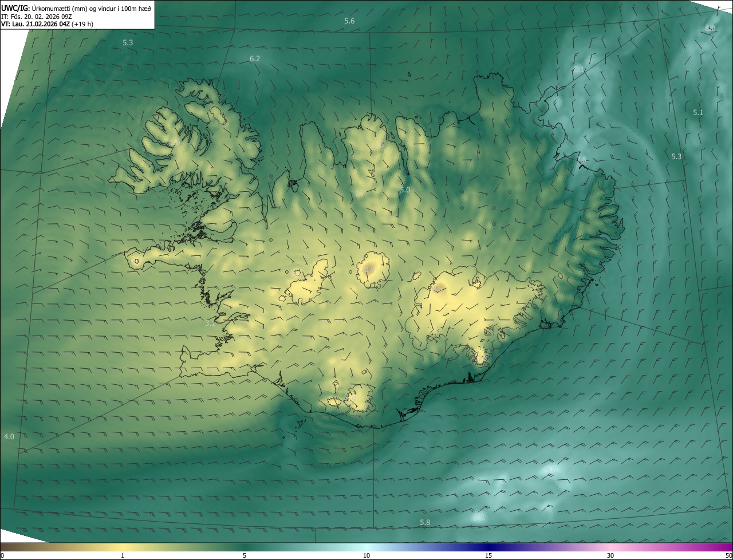Click the 15 tick on the color scale
This screenshot has height=560, width=733.
click(x=488, y=555)
